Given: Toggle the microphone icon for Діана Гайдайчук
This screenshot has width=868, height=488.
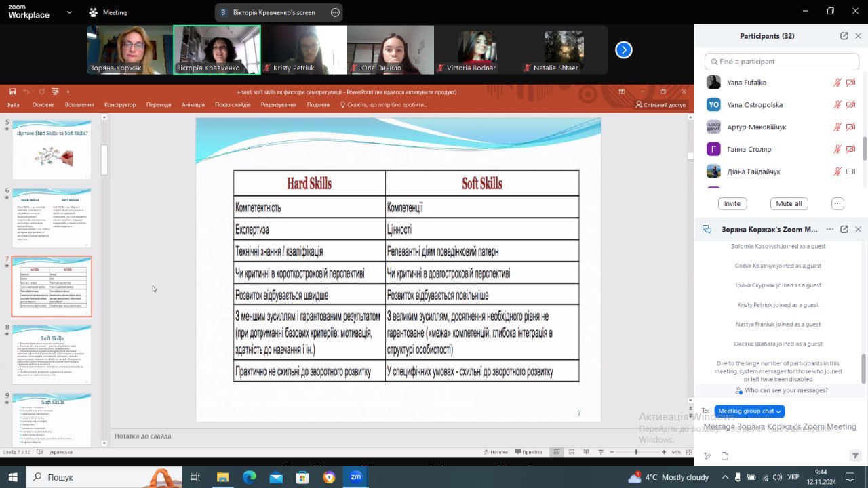Looking at the screenshot, I should (837, 171).
